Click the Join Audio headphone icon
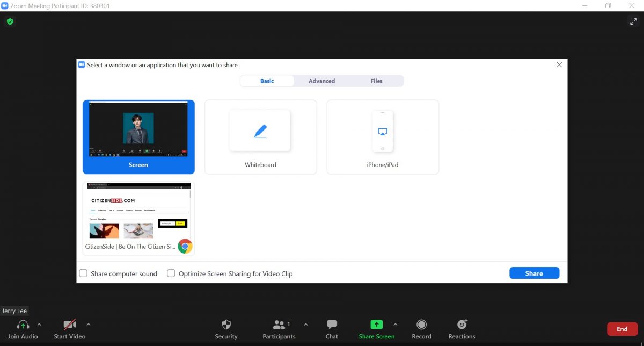The image size is (644, 346). pos(23,325)
